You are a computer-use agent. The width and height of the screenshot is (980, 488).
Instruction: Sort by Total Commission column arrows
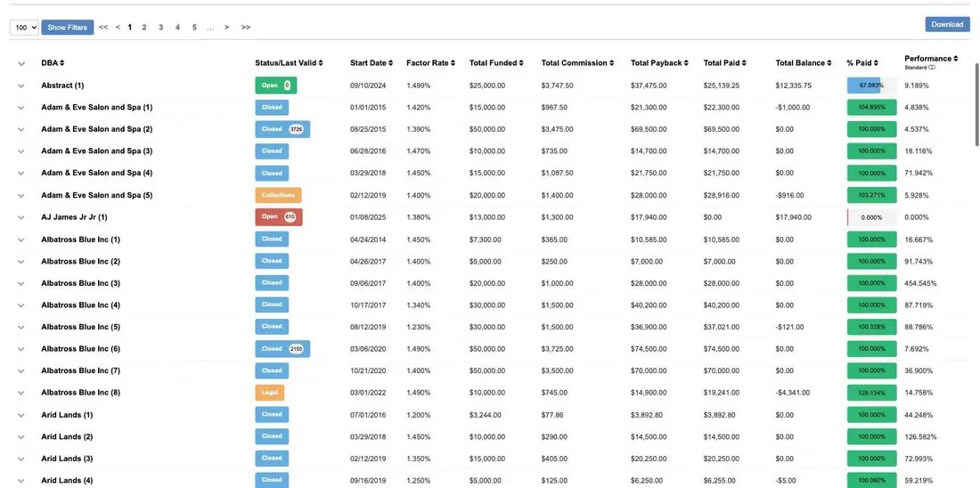(611, 63)
